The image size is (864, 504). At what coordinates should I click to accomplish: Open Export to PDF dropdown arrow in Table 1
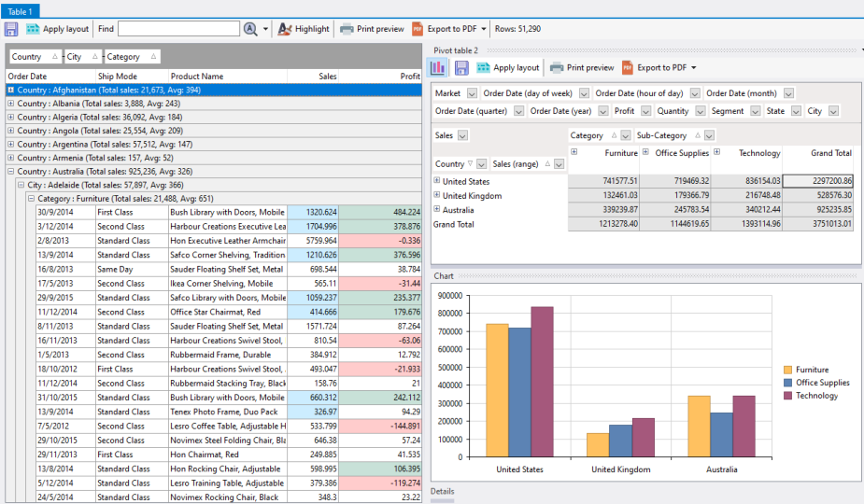(x=484, y=29)
